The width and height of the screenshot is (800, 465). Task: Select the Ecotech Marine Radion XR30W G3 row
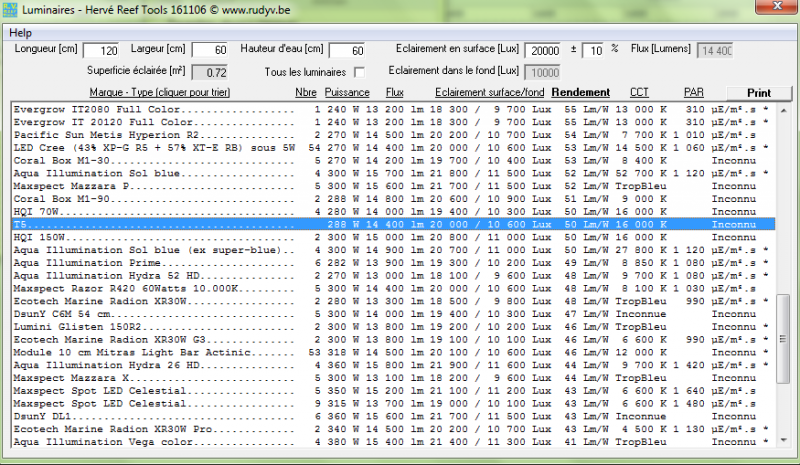point(393,339)
